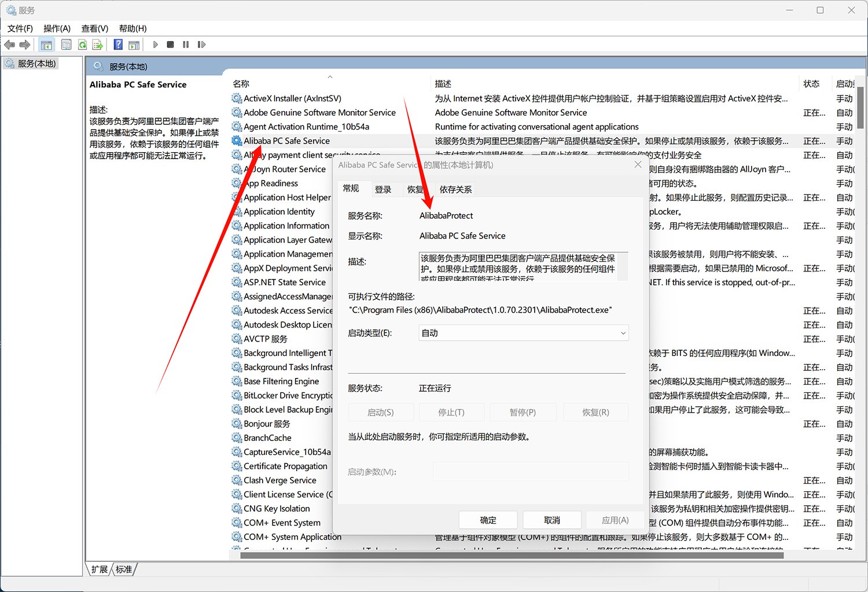Click the Export List toolbar icon

[98, 45]
